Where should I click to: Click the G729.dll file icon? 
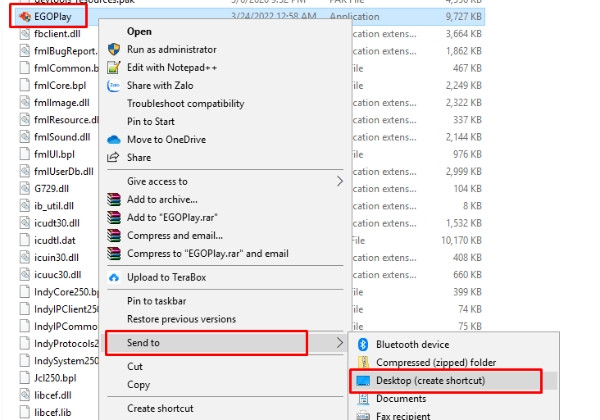pos(24,189)
